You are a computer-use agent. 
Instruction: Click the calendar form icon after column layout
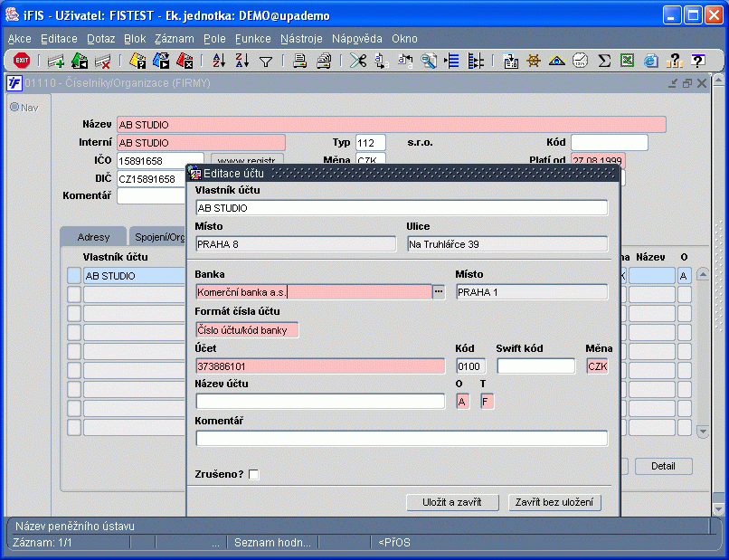click(510, 61)
